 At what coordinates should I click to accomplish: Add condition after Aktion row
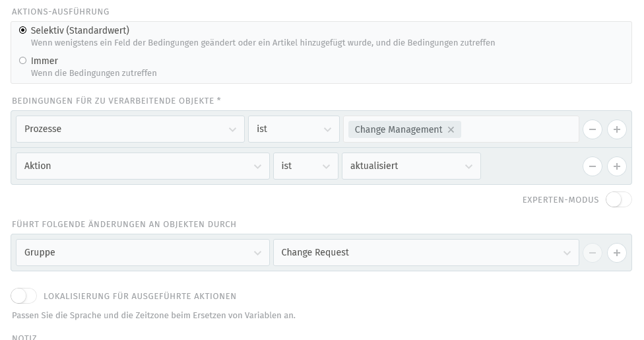point(616,166)
